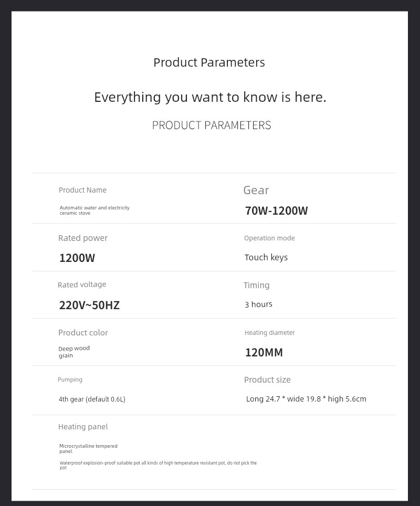Click the Rated power label
The height and width of the screenshot is (506, 420).
coord(82,238)
